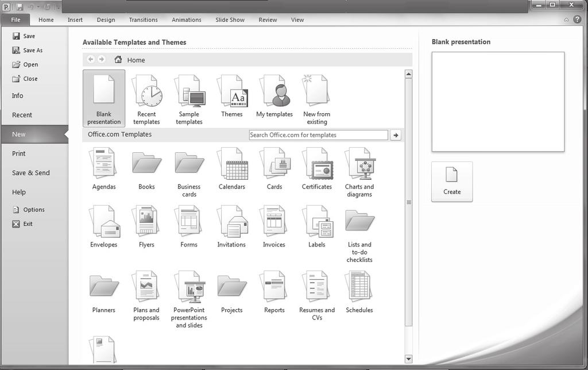This screenshot has width=588, height=370.
Task: Open the Invoices template category
Action: [x=274, y=226]
